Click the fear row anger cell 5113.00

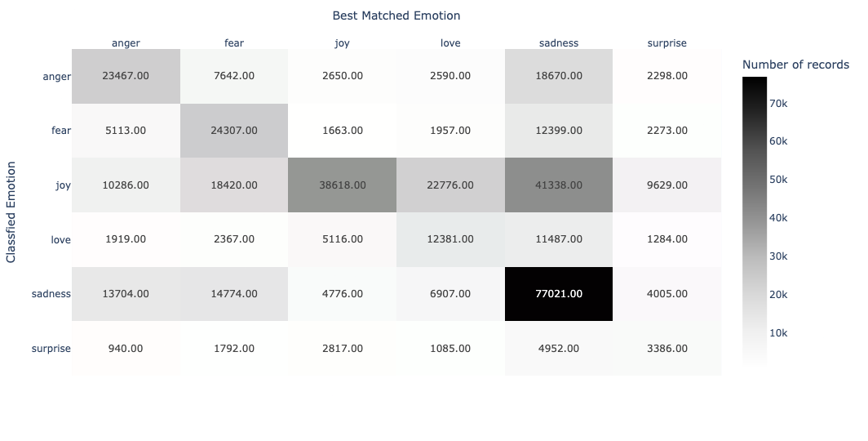(x=126, y=131)
